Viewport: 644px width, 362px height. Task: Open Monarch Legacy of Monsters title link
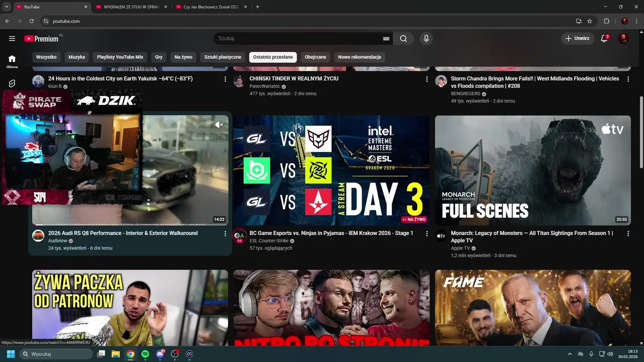tap(532, 237)
